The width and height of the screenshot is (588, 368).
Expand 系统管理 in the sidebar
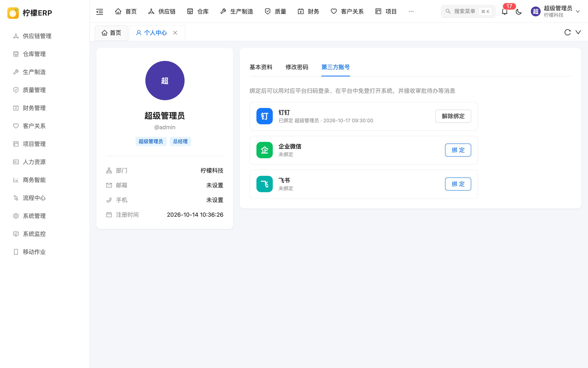(45, 216)
